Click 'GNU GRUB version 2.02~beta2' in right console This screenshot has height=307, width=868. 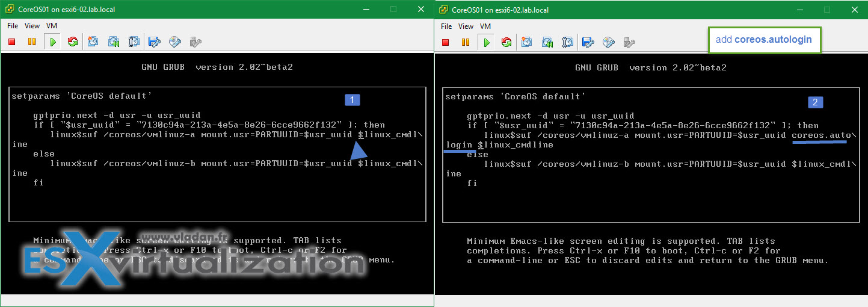coord(651,67)
